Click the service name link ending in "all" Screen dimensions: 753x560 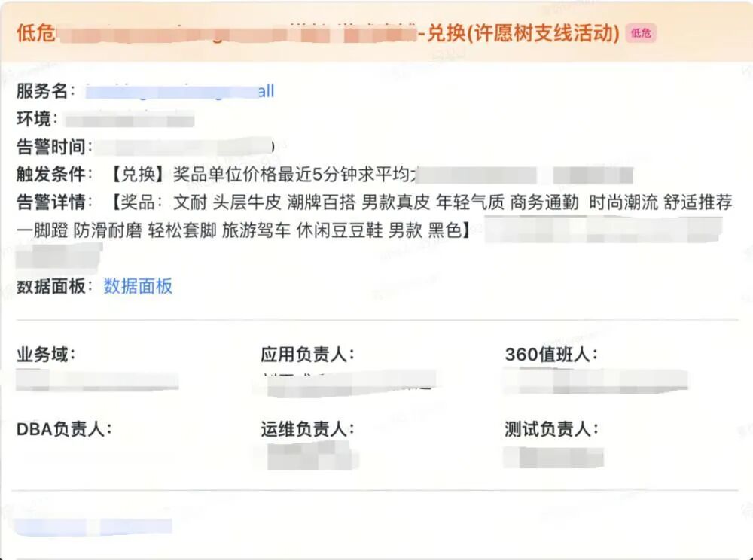pos(180,91)
